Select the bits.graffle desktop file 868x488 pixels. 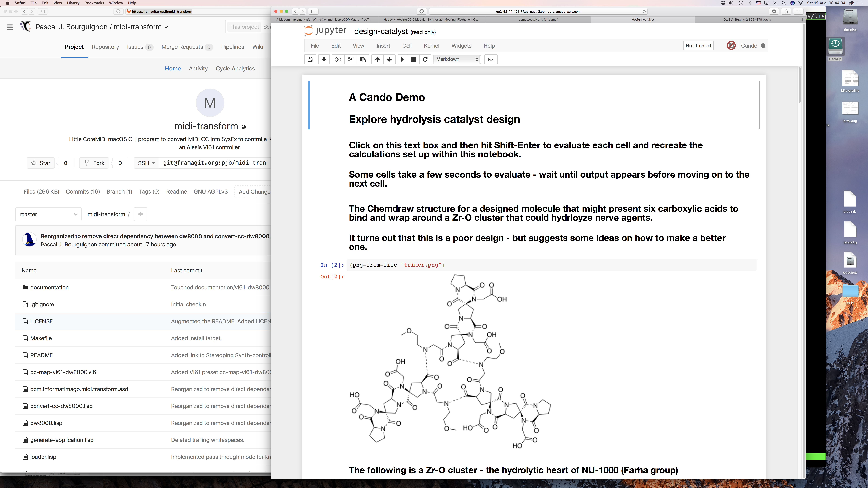850,81
